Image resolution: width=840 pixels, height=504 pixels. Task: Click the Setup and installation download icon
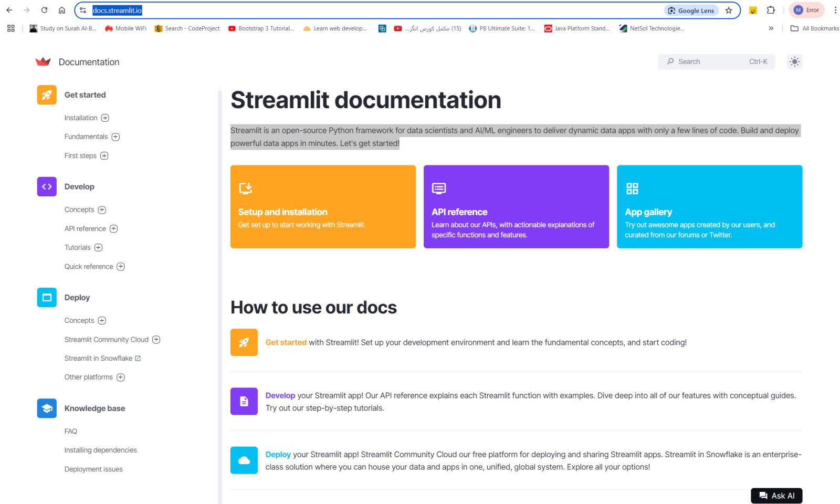(246, 188)
